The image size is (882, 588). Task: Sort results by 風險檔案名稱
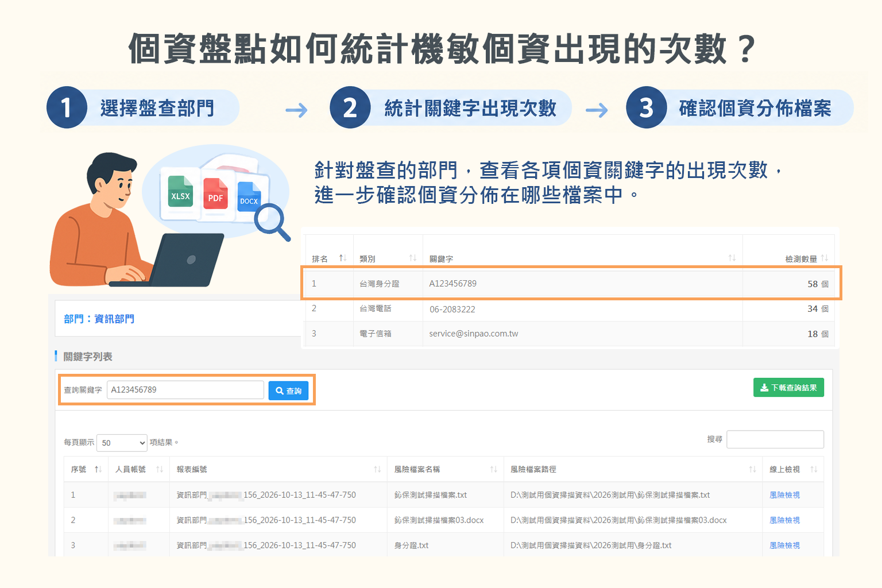pyautogui.click(x=494, y=469)
